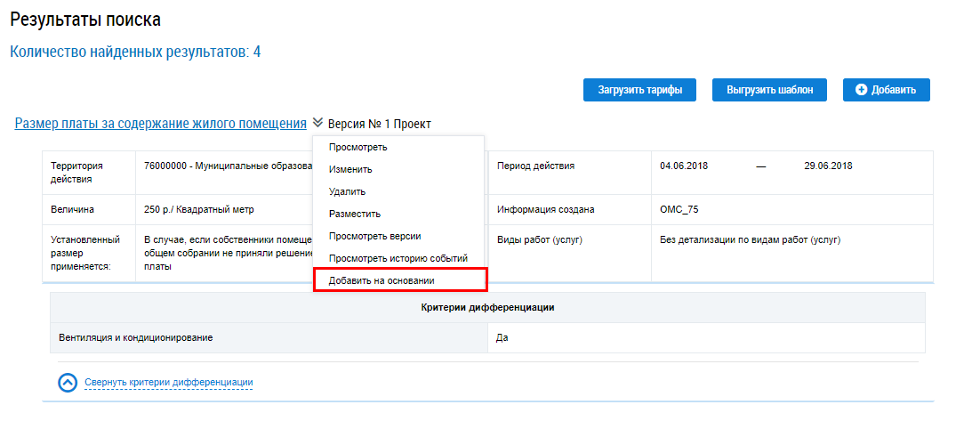Click the Критерии дифференциации table header

[x=487, y=307]
